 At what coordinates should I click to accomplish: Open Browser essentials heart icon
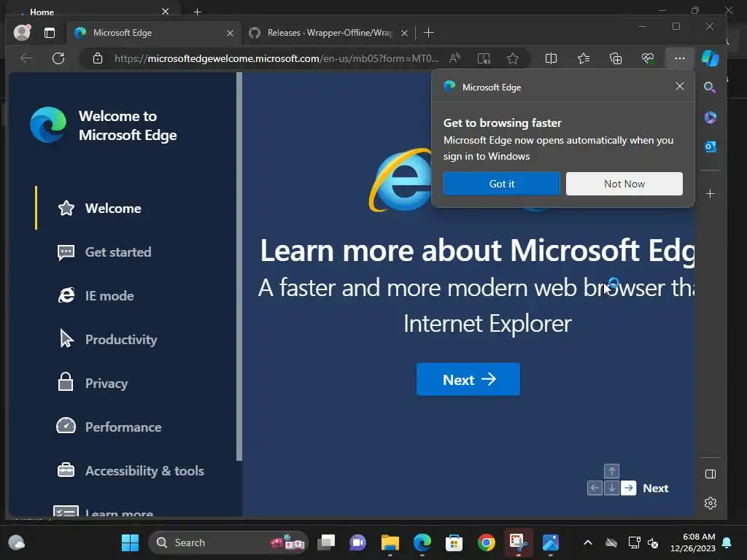pyautogui.click(x=648, y=58)
